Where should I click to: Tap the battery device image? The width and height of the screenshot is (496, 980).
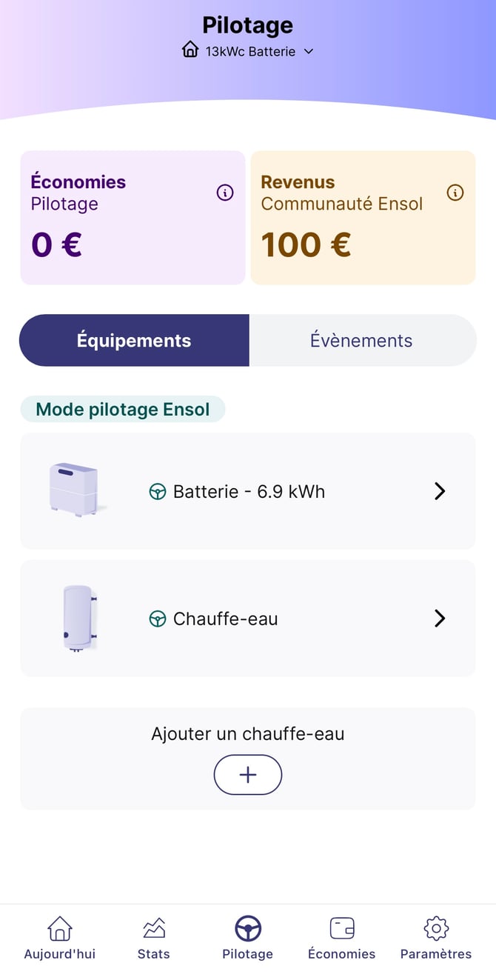[x=74, y=489]
